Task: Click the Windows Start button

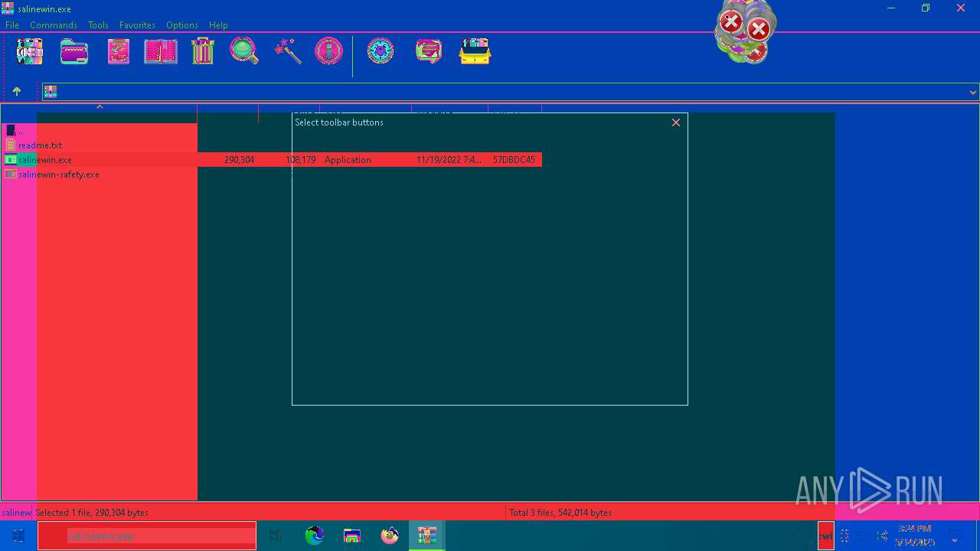Action: coord(18,536)
